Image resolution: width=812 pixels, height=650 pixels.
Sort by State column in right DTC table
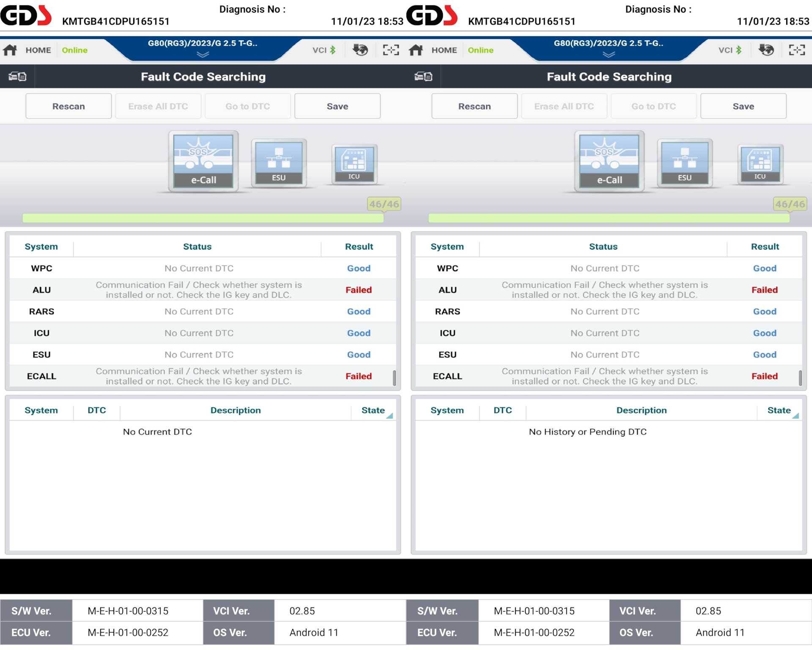[x=779, y=411]
